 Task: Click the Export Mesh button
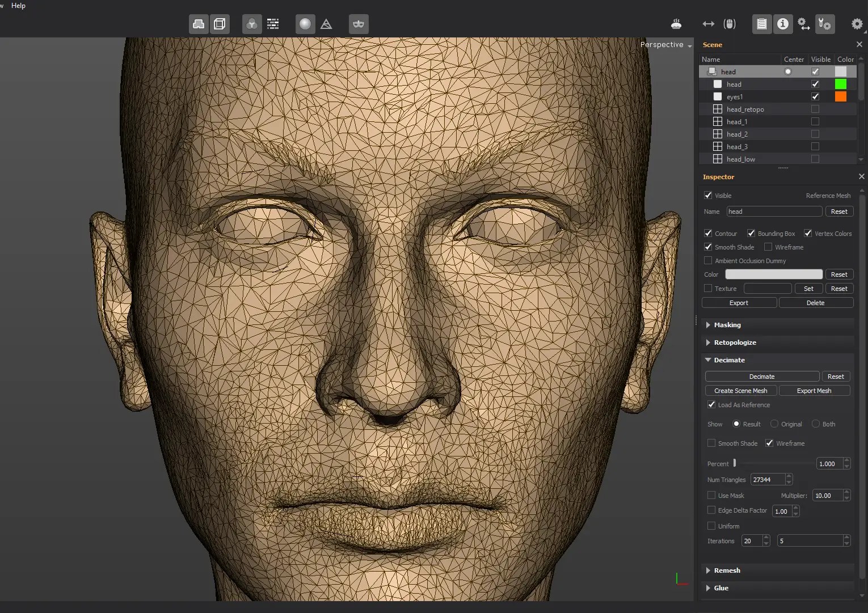(814, 391)
